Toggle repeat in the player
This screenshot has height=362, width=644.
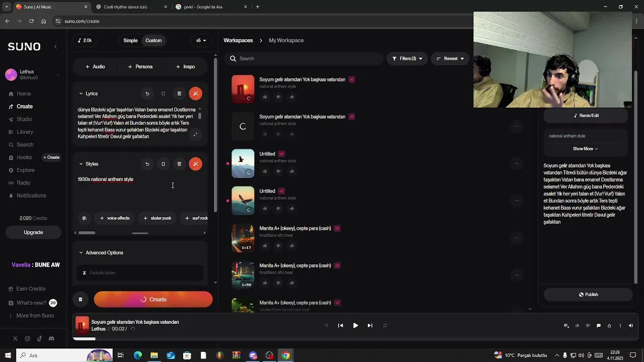coord(385,326)
